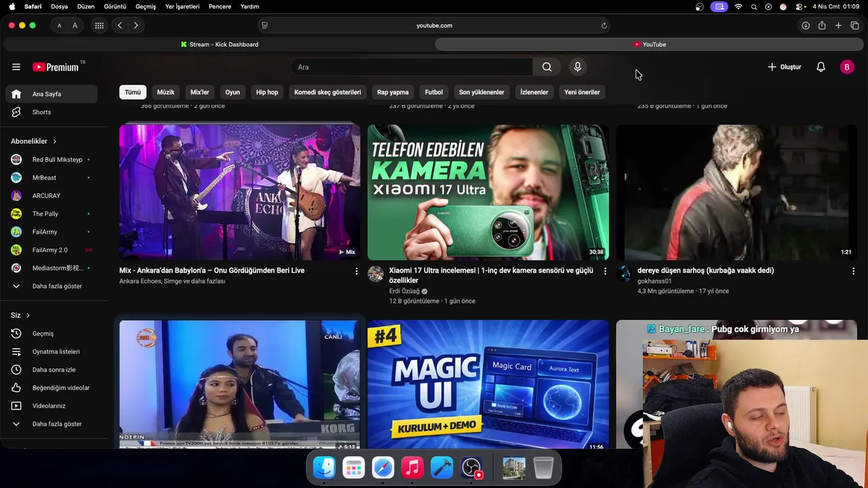Select Yeni öneriler filter chip
The image size is (868, 488).
[x=582, y=92]
